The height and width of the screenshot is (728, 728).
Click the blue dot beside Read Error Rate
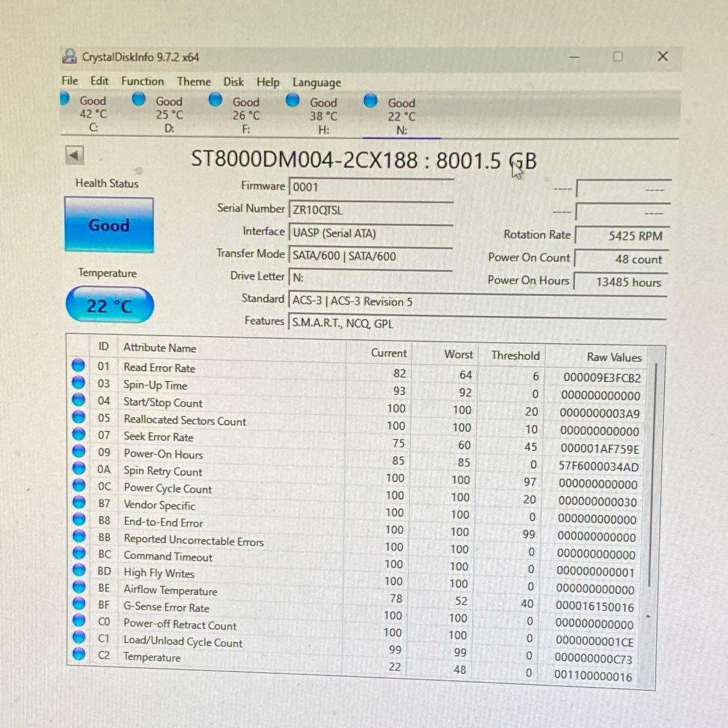coord(78,365)
